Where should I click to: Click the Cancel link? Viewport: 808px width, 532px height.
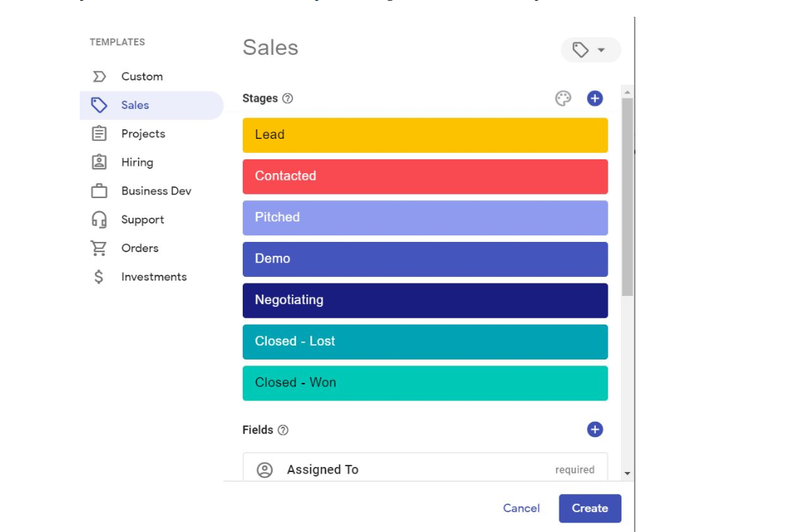coord(521,509)
